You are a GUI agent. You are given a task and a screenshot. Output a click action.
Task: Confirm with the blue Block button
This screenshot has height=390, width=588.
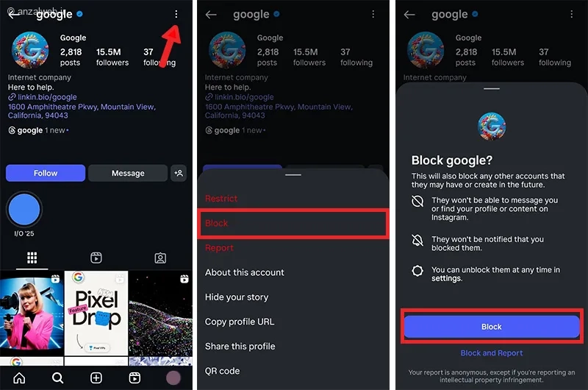492,327
